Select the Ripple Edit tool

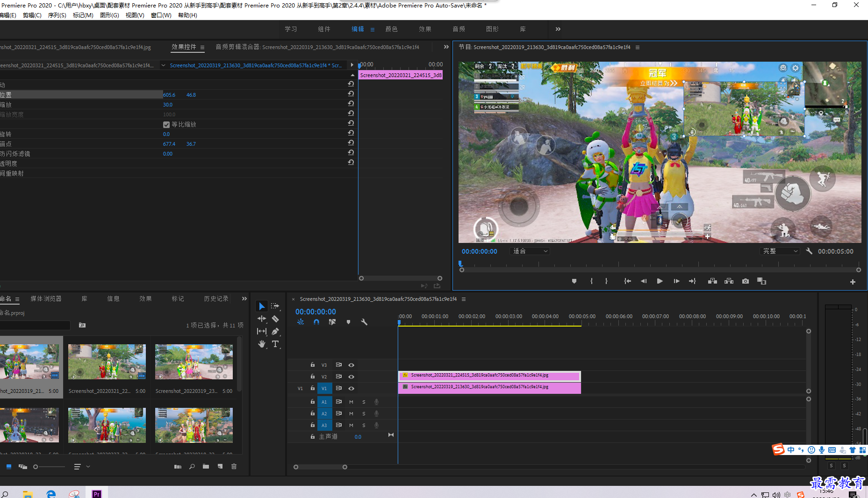262,319
